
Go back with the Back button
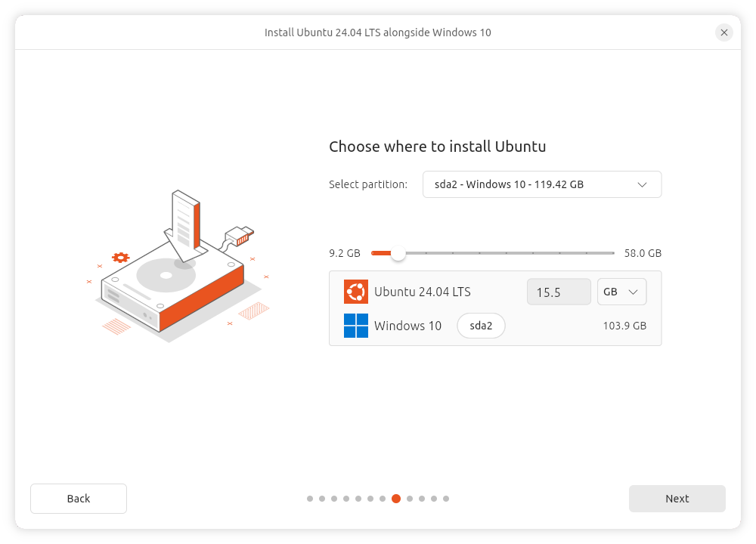tap(79, 499)
